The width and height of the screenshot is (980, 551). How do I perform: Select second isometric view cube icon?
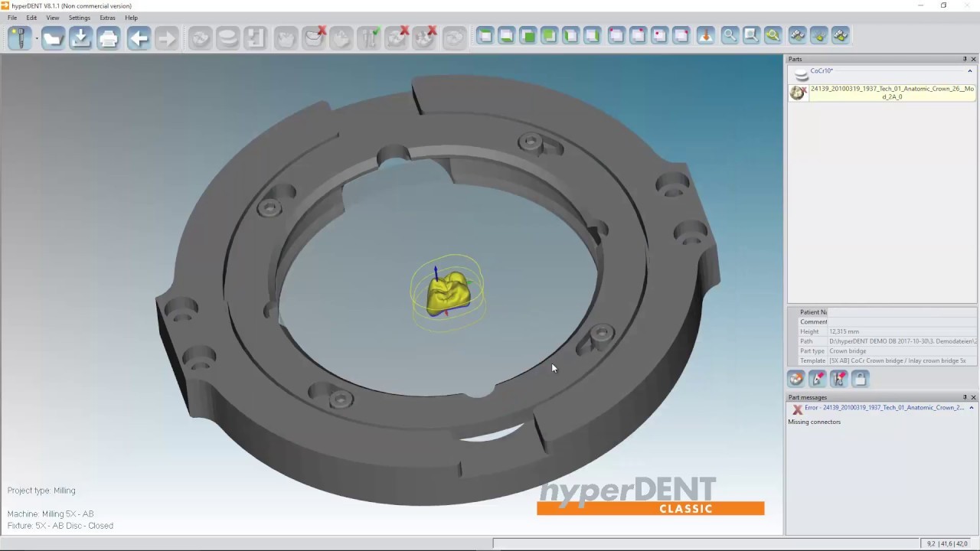(638, 35)
